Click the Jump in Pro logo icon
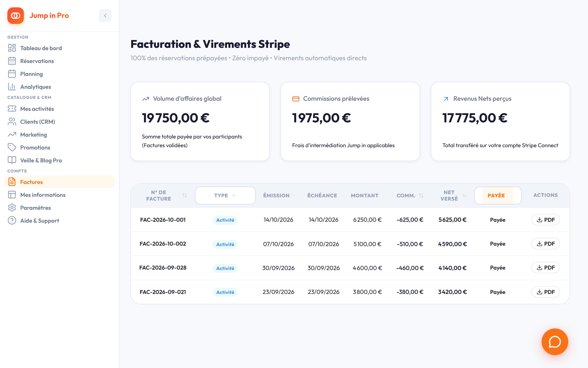The image size is (588, 368). pyautogui.click(x=16, y=16)
